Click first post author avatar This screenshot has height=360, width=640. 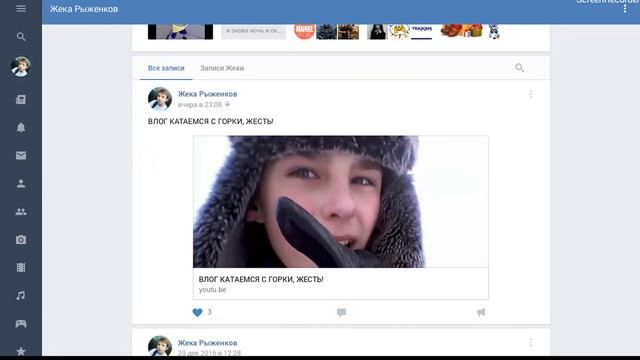[x=160, y=99]
